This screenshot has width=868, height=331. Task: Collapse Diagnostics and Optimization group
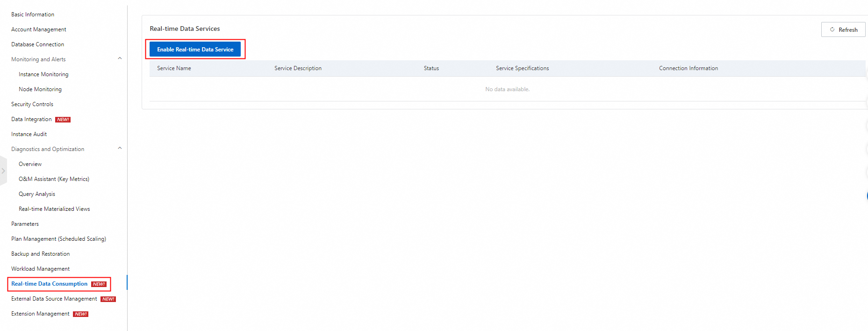pyautogui.click(x=120, y=149)
